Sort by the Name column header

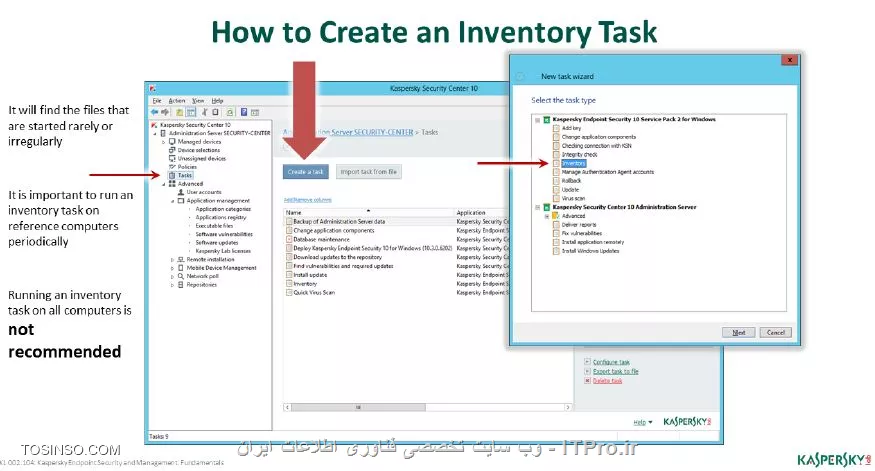pos(369,213)
